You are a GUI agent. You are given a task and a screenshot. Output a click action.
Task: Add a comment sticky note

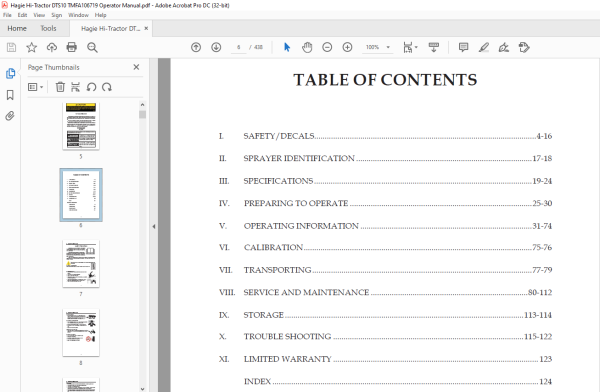(x=463, y=47)
